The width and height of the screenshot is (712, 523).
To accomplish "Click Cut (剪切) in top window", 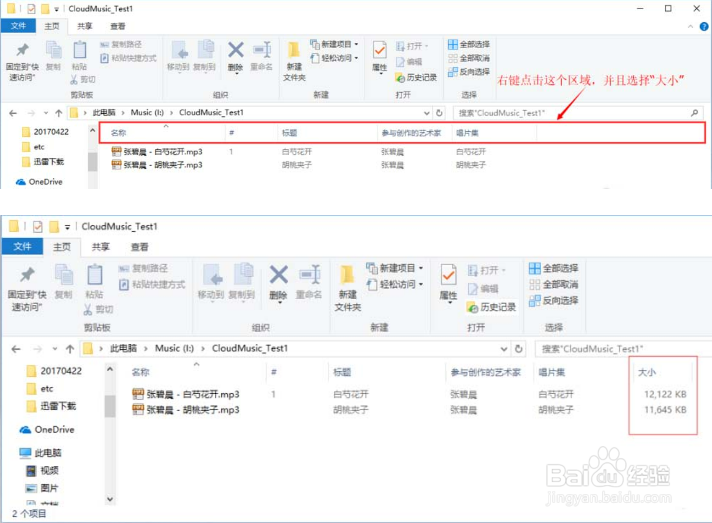I will [x=83, y=79].
